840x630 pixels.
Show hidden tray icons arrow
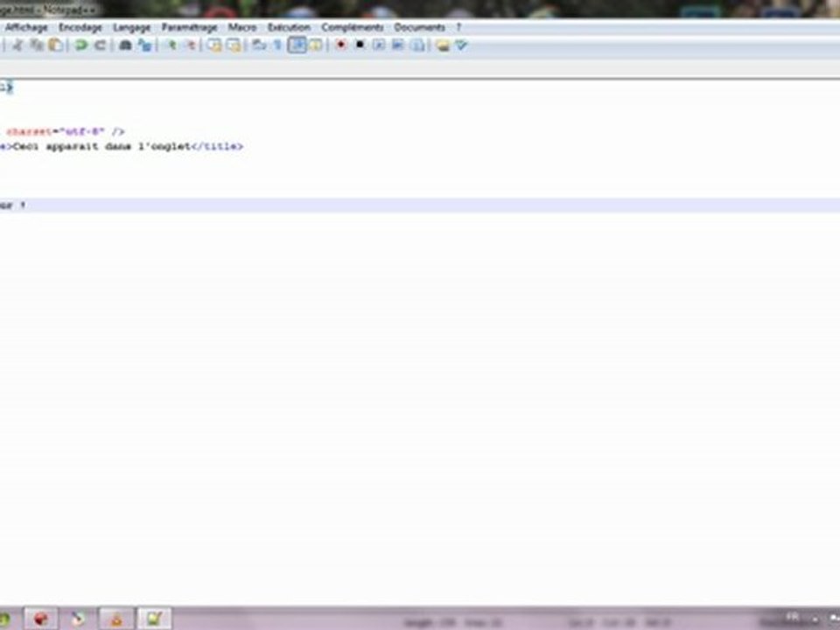(x=815, y=619)
